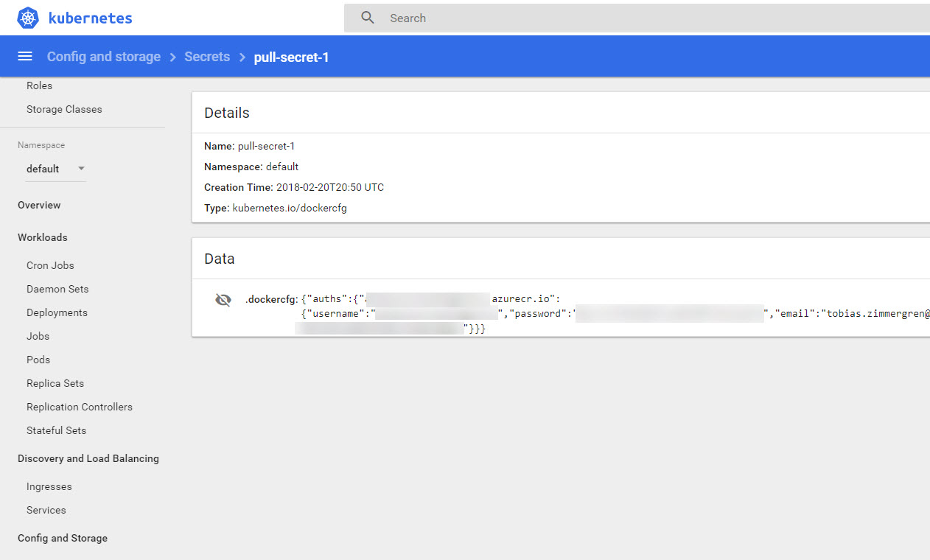Click the search magnifier icon
Image resolution: width=930 pixels, height=560 pixels.
pos(368,18)
